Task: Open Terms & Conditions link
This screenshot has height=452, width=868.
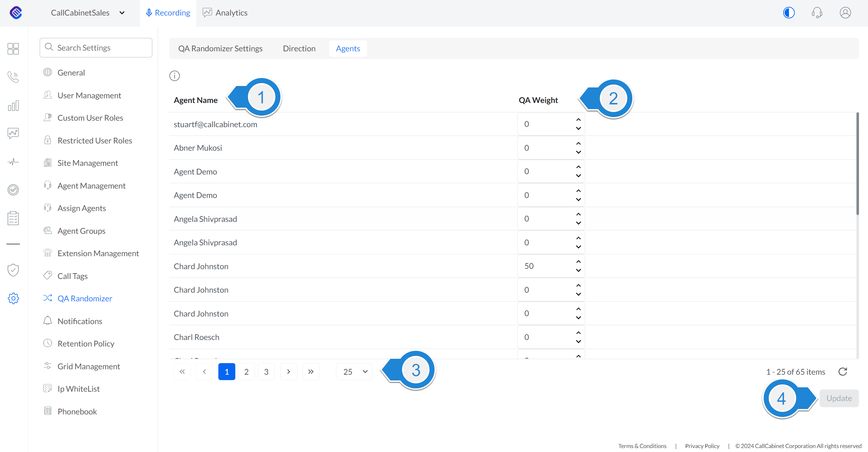Action: (x=642, y=446)
